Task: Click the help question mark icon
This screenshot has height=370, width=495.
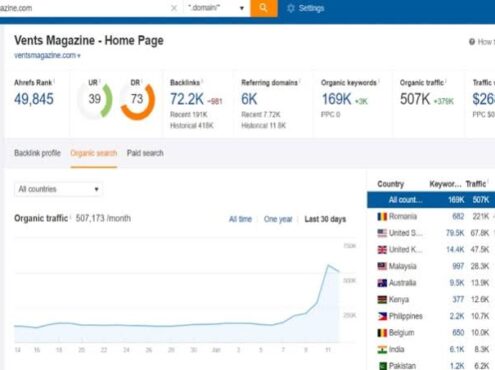Action: pos(472,42)
